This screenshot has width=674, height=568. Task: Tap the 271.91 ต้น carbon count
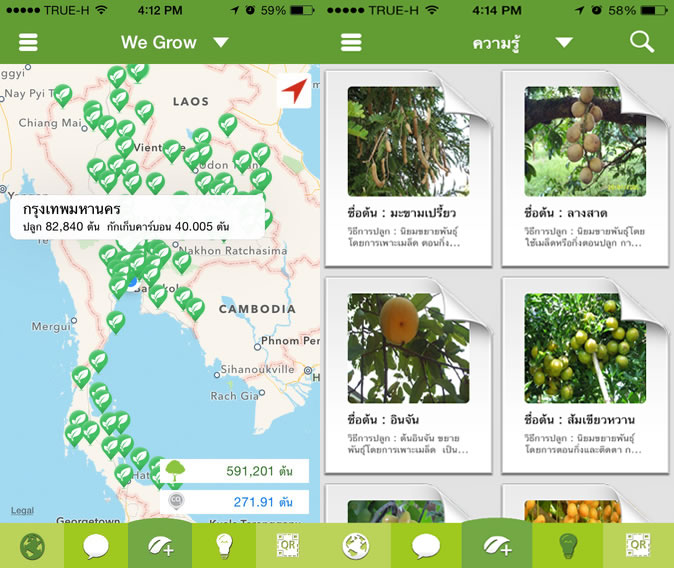click(263, 502)
